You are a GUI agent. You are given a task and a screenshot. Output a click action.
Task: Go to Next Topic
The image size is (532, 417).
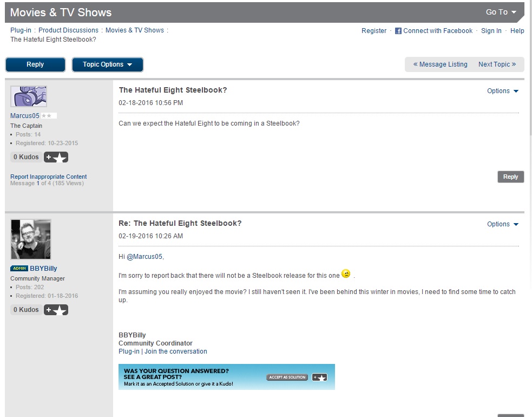497,64
